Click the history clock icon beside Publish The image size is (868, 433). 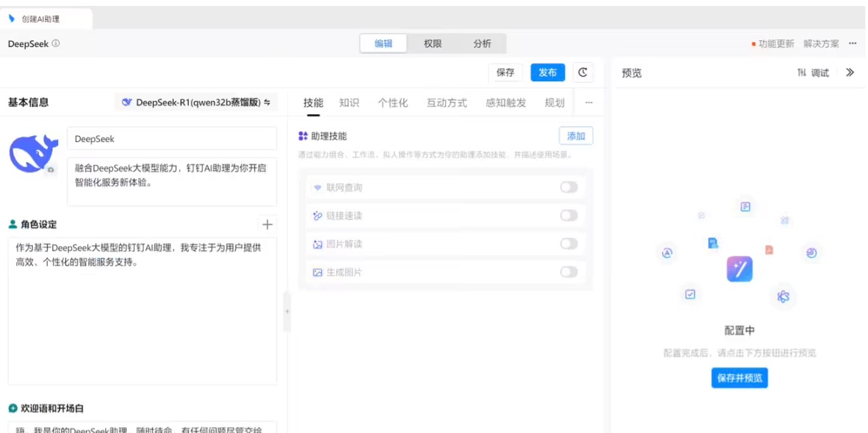click(x=583, y=73)
